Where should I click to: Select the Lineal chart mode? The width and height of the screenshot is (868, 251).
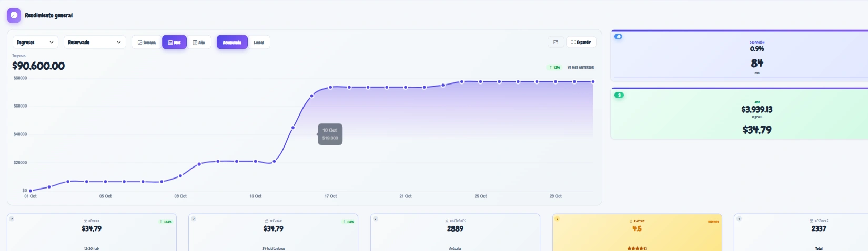point(259,42)
